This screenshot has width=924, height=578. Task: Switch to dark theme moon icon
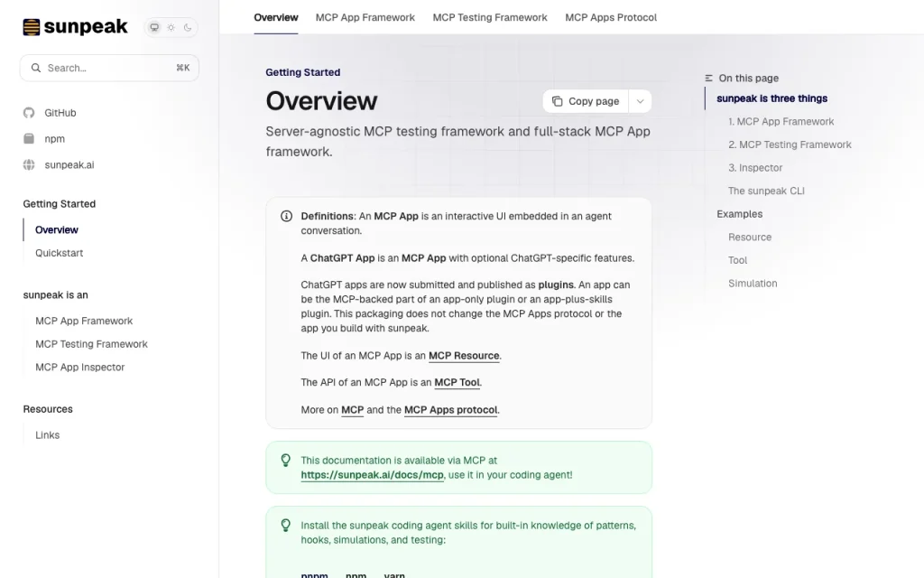point(188,27)
